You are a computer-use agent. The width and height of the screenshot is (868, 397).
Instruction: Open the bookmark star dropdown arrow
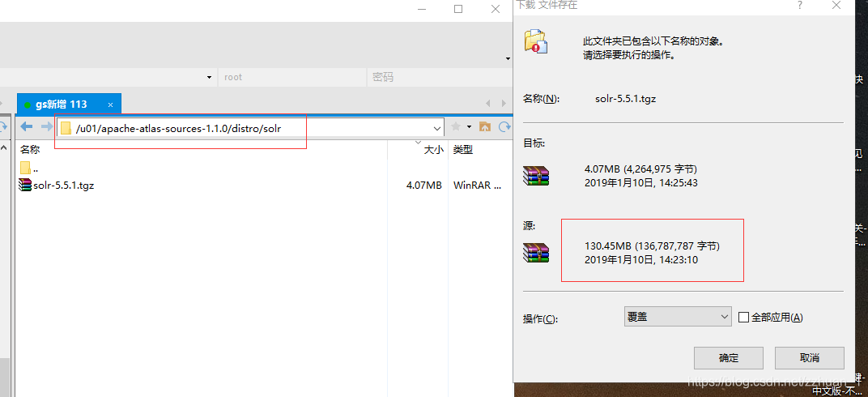pyautogui.click(x=469, y=126)
